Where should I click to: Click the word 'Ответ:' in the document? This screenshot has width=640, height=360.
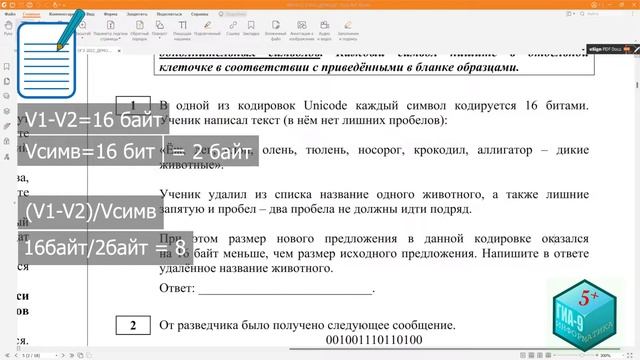pyautogui.click(x=177, y=288)
